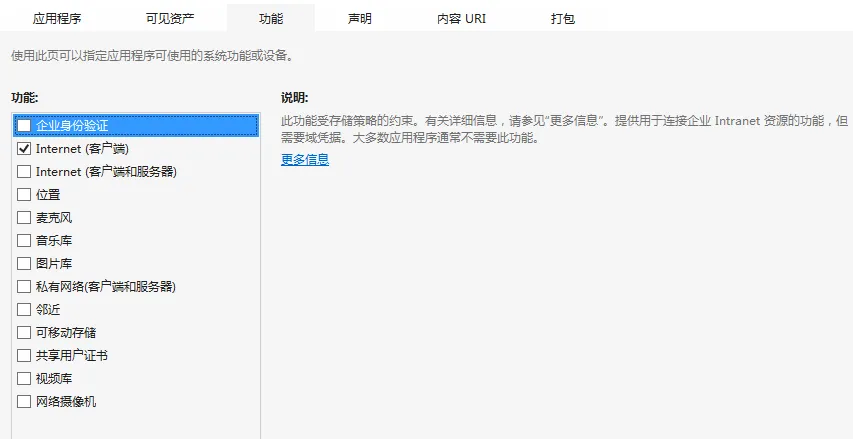The image size is (853, 439).
Task: Go to the 打包 tab
Action: click(x=563, y=18)
